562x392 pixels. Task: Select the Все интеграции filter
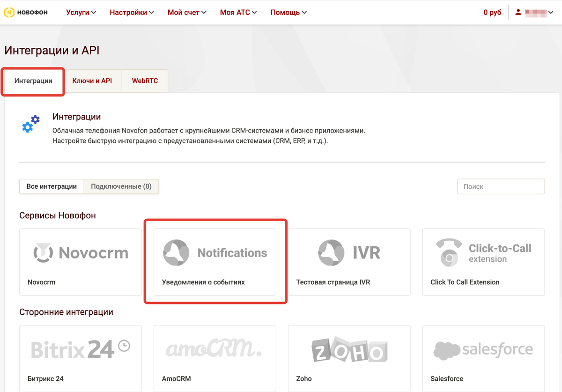(x=52, y=186)
